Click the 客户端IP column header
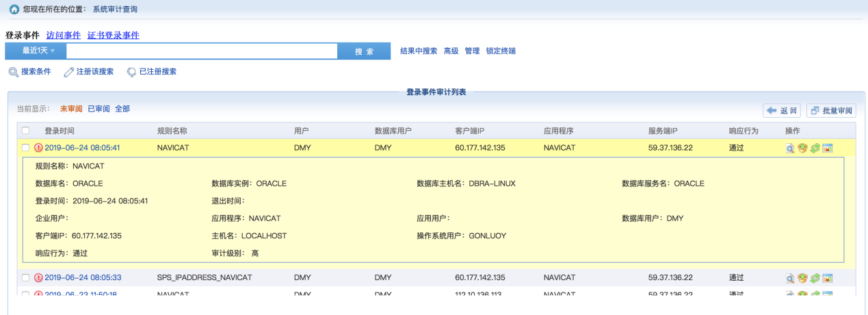Screen dimensions: 868x315 click(469, 131)
